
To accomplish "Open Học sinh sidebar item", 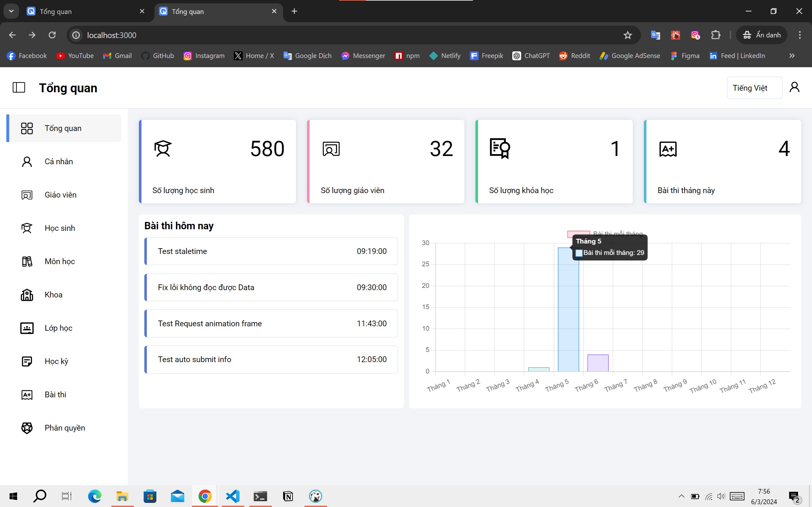I will (x=64, y=228).
